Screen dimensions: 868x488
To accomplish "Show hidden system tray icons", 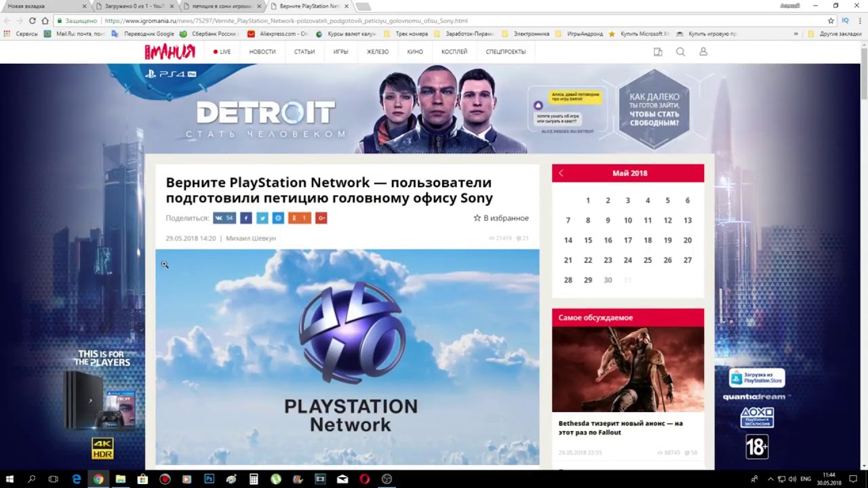I will [770, 479].
